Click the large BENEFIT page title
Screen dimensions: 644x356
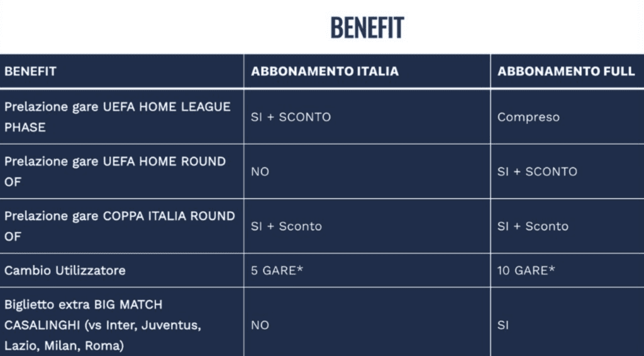click(x=367, y=28)
